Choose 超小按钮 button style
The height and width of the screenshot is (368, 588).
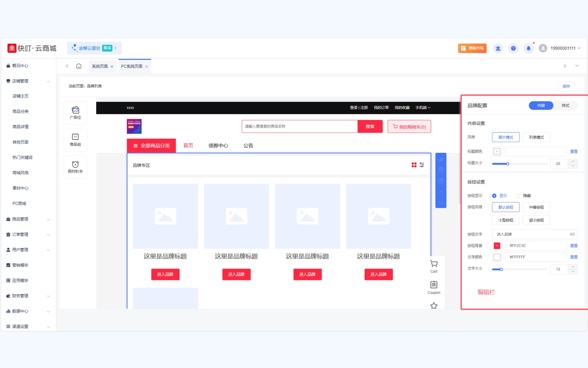click(536, 220)
